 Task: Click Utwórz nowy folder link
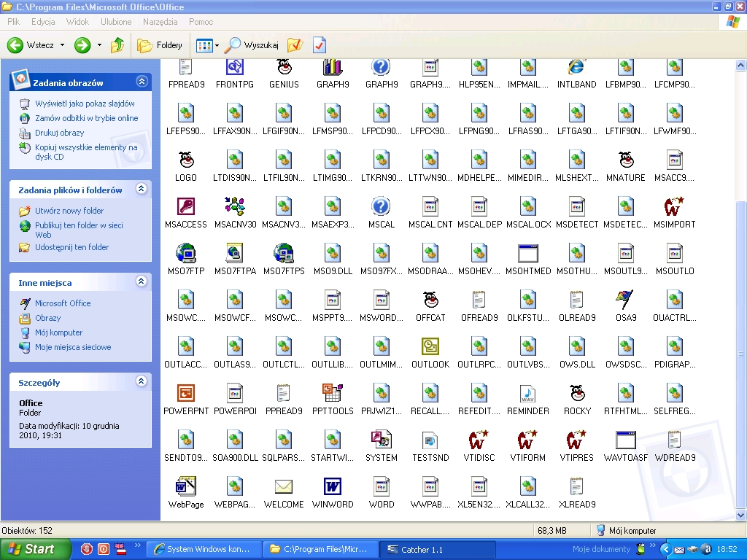pos(69,211)
